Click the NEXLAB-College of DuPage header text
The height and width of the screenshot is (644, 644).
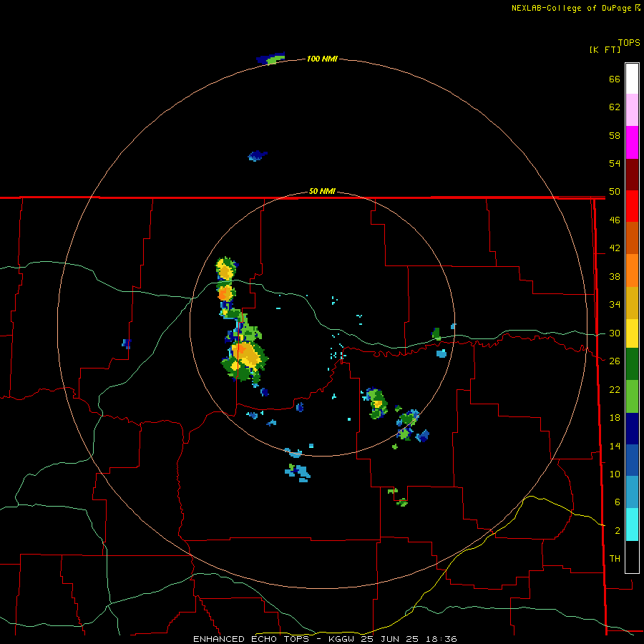[x=571, y=8]
